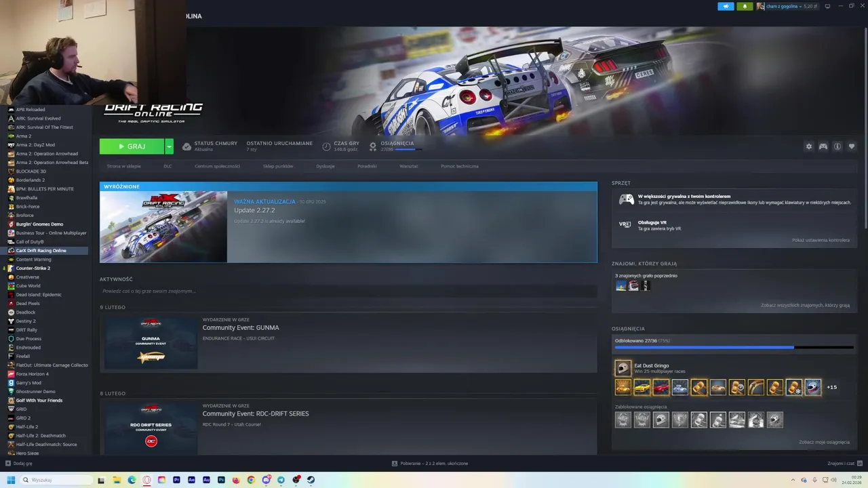This screenshot has width=868, height=488.
Task: Click the Wyszukaj taskbar search box
Action: (57, 480)
